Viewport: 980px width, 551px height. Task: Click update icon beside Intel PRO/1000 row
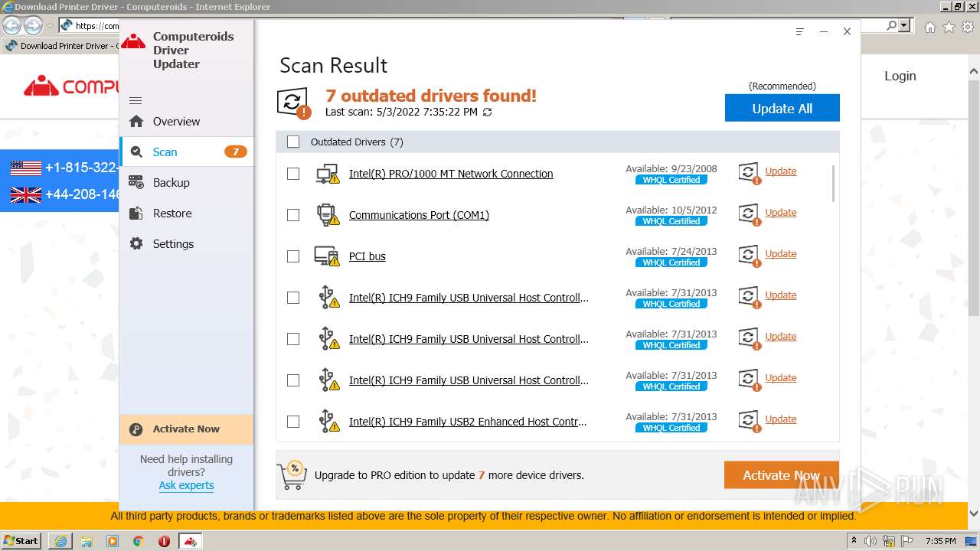[750, 173]
